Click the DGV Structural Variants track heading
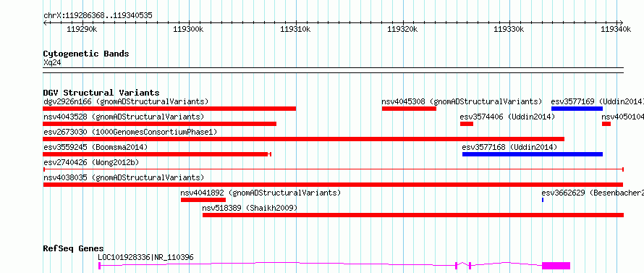The width and height of the screenshot is (644, 273). click(x=101, y=93)
